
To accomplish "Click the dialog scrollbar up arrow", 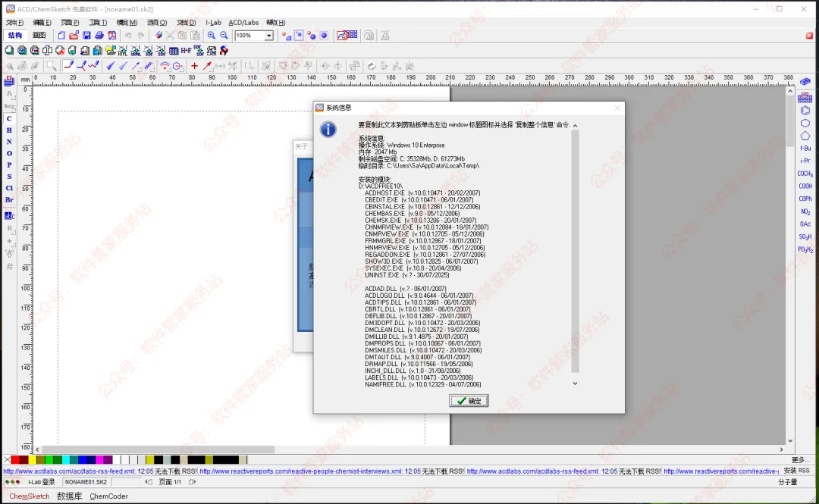I will (575, 126).
